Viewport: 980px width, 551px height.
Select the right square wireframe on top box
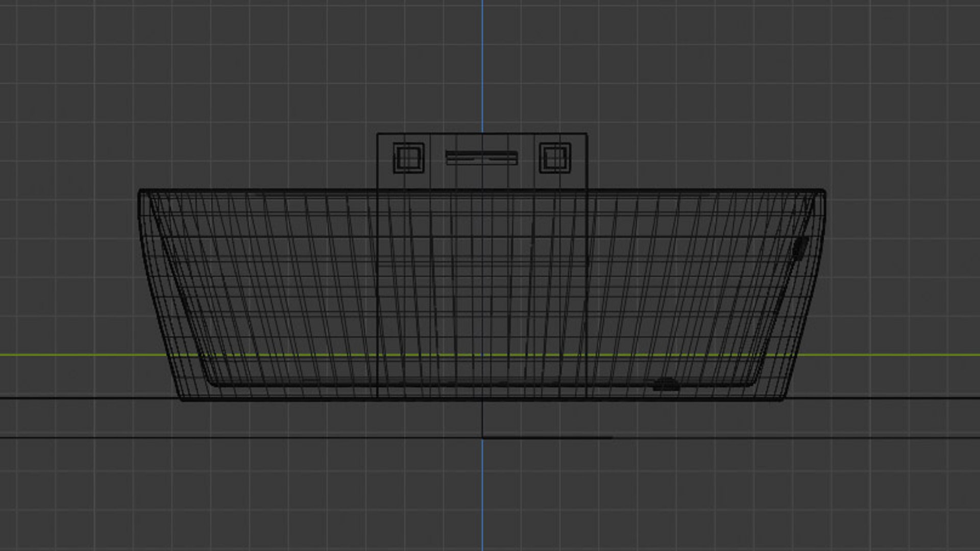tap(555, 158)
